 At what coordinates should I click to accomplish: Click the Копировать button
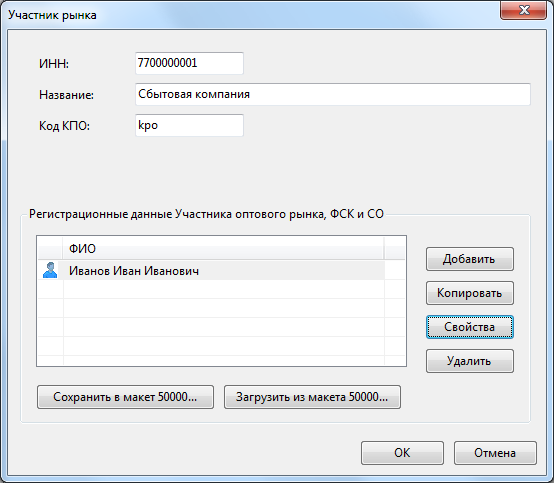tap(470, 293)
